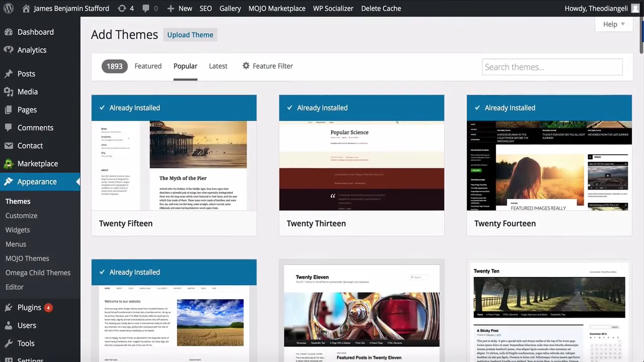Focus the Search themes input field

pos(552,67)
